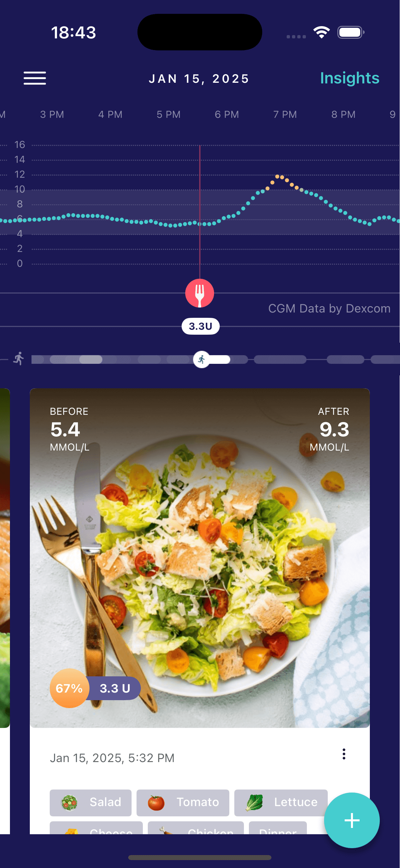Tap the plus add-entry button
The image size is (400, 868).
point(352,820)
